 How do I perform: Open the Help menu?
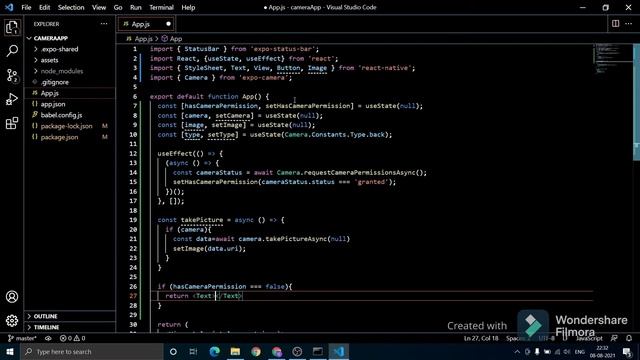tap(188, 7)
